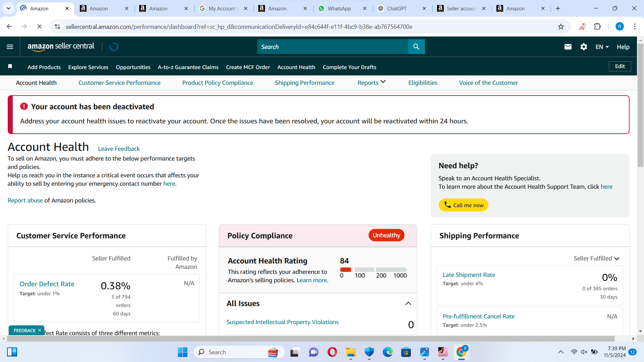
Task: Open Microsoft Edge from taskbar
Action: pyautogui.click(x=387, y=352)
